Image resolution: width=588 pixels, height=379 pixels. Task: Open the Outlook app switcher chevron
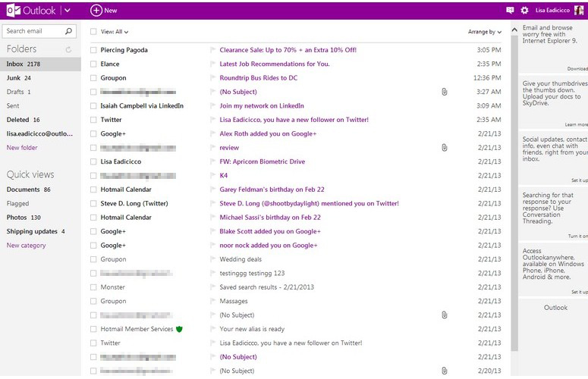coord(67,11)
